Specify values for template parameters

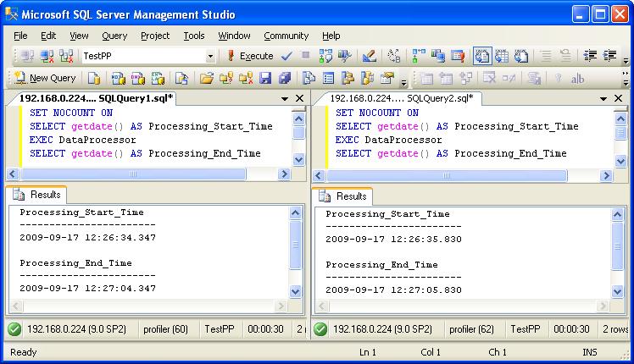pos(393,56)
